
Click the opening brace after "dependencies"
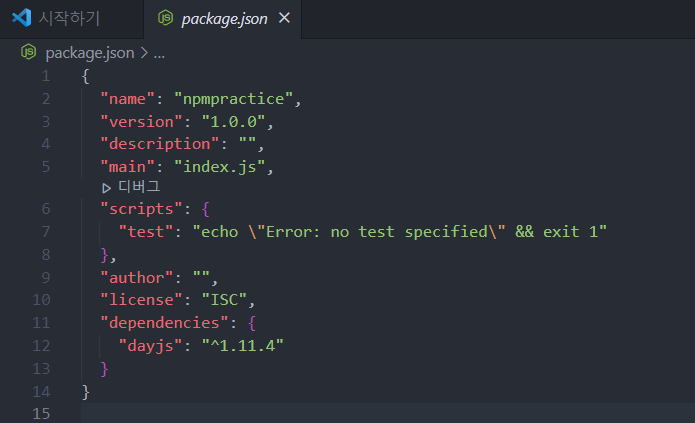tap(252, 323)
